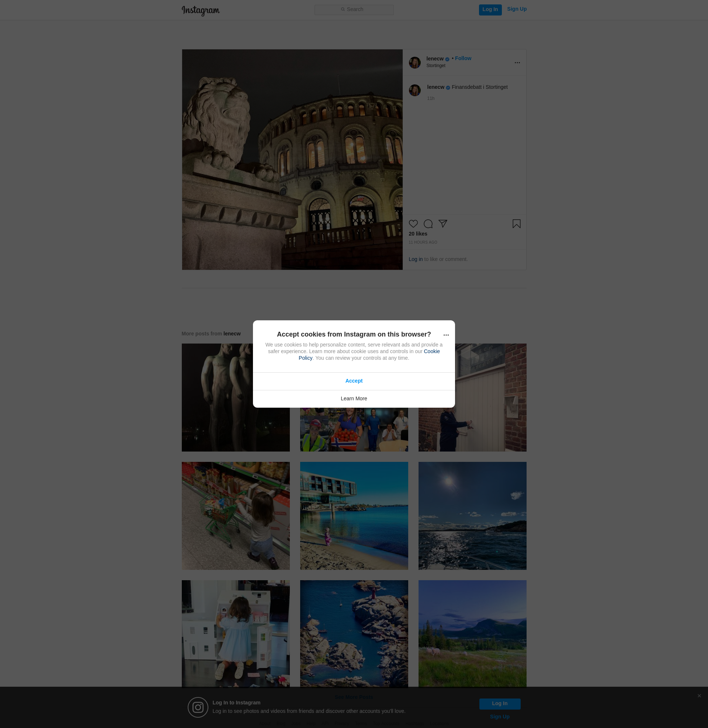Screen dimensions: 708x728
Task: Click Learn More in cookie dialog
Action: pos(354,398)
